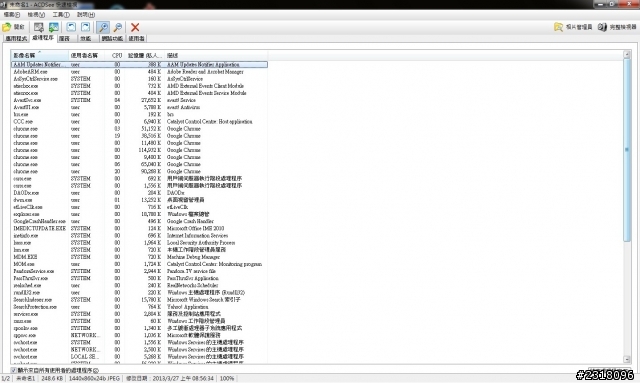Sort by the 記憶體 column header
Viewport: 640px width, 383px height.
pyautogui.click(x=144, y=55)
